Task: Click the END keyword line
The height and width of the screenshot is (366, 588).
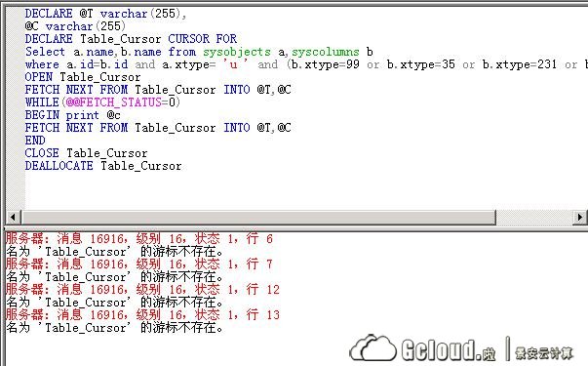Action: (x=35, y=141)
